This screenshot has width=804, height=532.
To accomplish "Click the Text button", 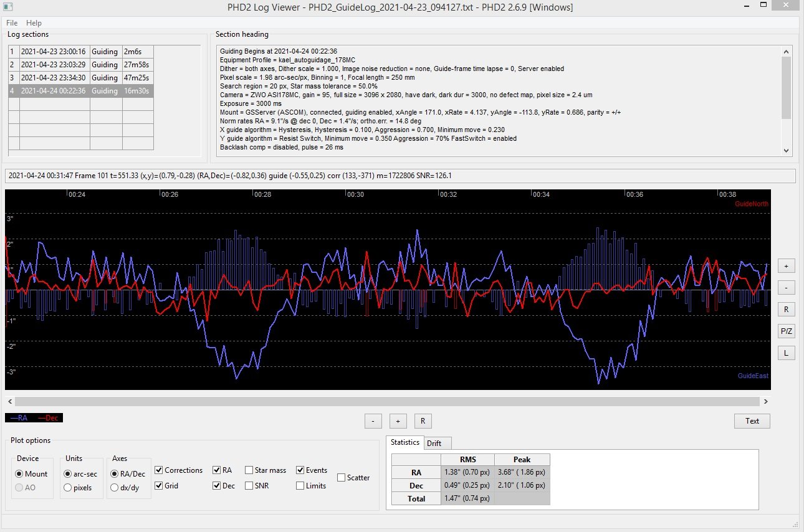I will pyautogui.click(x=752, y=420).
